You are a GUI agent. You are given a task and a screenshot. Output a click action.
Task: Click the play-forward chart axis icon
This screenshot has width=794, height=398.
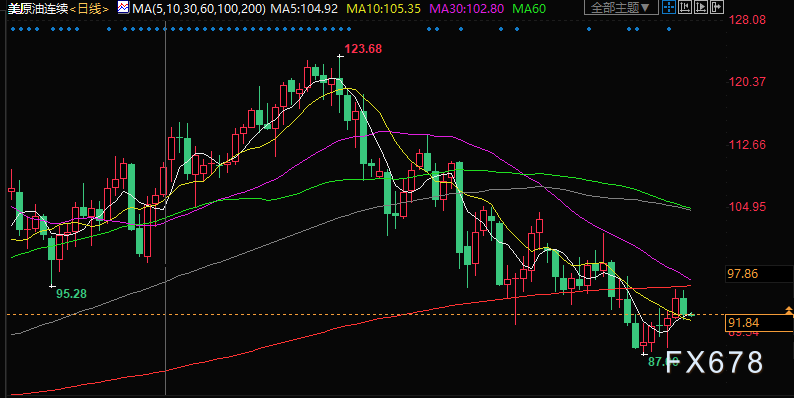coord(701,7)
